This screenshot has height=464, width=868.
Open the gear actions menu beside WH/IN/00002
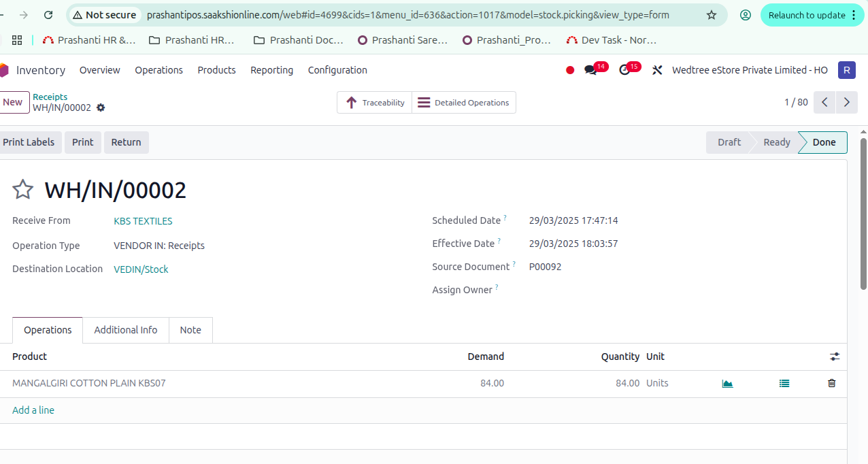101,108
